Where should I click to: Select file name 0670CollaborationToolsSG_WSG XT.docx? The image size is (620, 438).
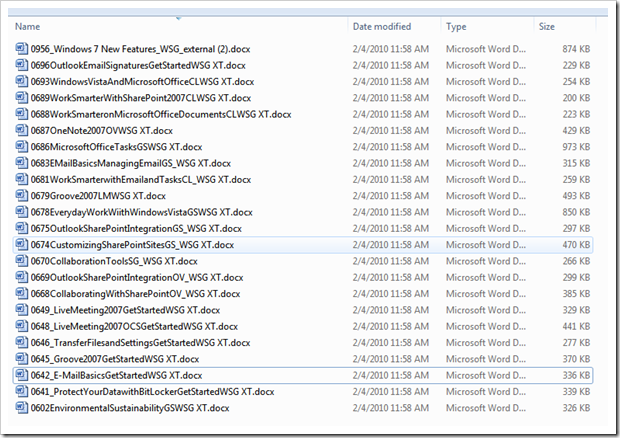click(114, 261)
